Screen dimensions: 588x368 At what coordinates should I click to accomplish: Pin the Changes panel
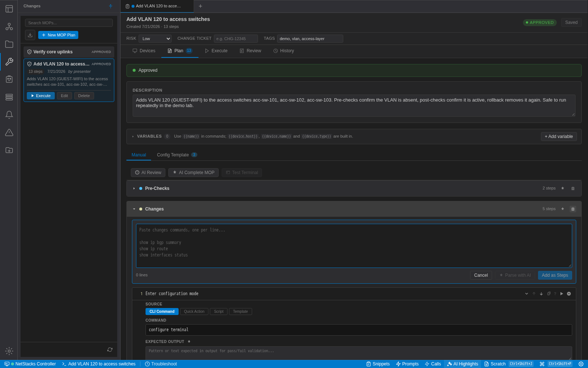click(x=111, y=6)
